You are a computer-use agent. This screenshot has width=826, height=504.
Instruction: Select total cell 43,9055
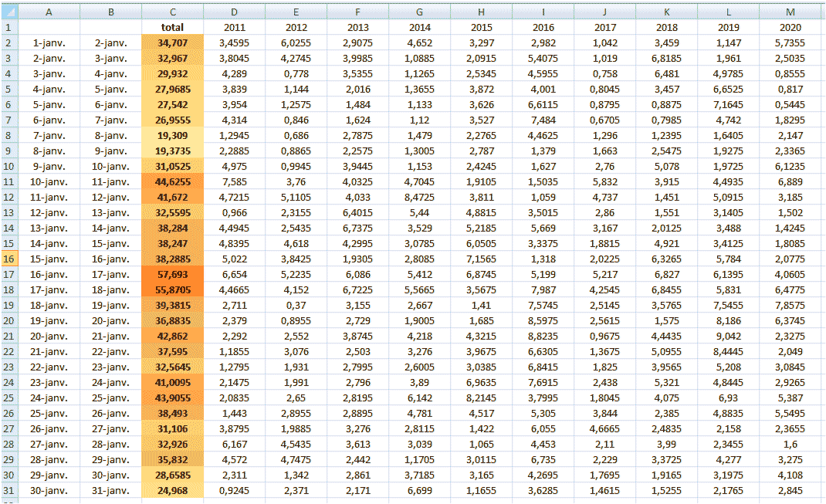click(173, 398)
